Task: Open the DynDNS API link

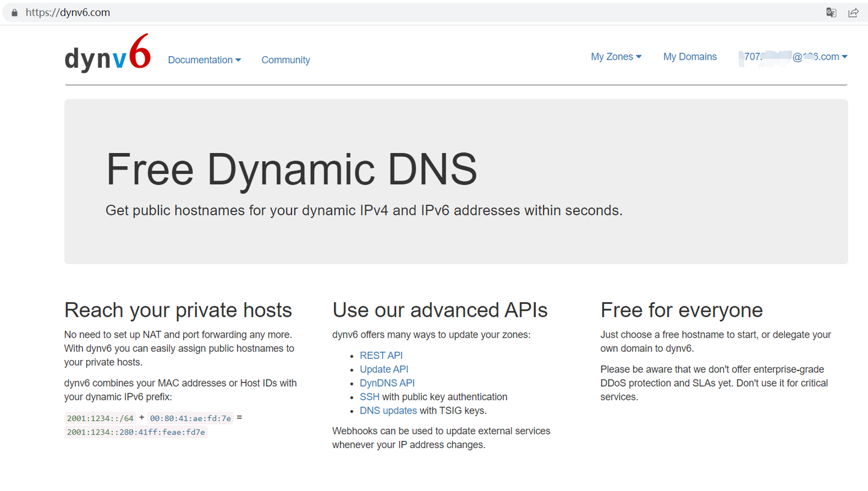Action: tap(387, 383)
